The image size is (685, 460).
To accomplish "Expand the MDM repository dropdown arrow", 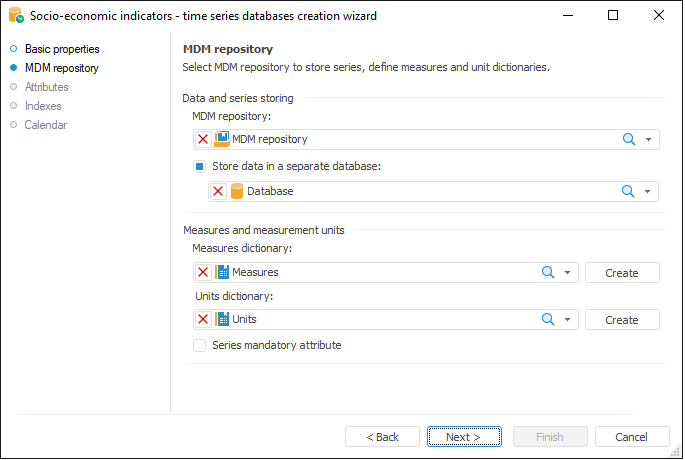I will pyautogui.click(x=648, y=140).
